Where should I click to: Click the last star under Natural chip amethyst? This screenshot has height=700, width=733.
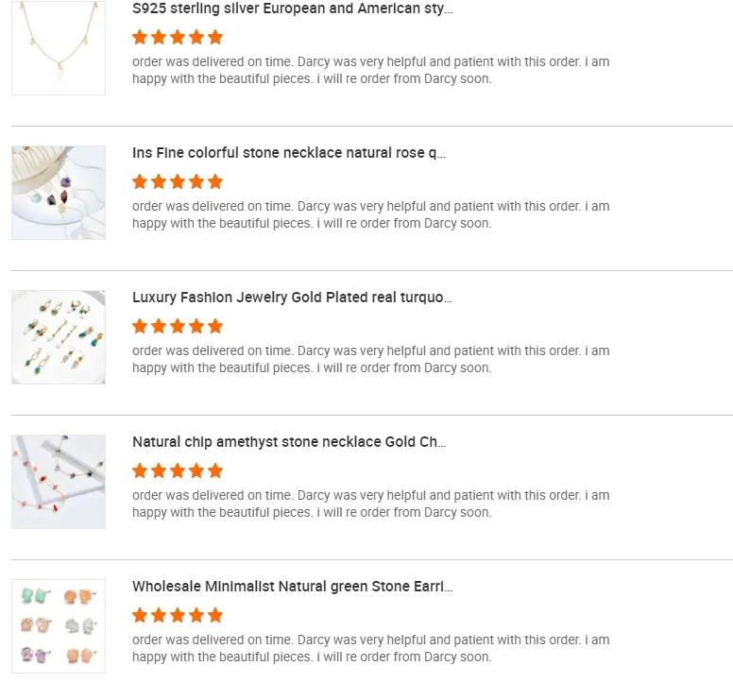click(x=215, y=470)
